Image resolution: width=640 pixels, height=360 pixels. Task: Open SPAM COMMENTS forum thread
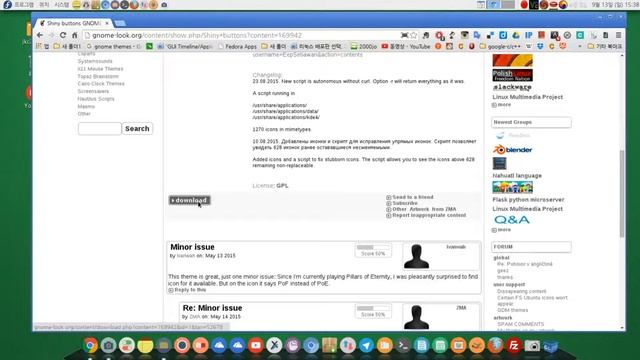pos(520,324)
